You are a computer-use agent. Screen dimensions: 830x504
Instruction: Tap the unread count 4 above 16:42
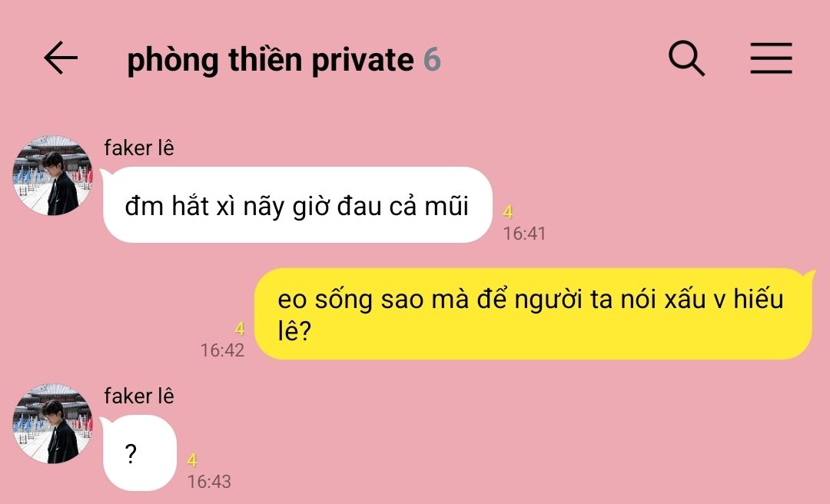point(239,330)
